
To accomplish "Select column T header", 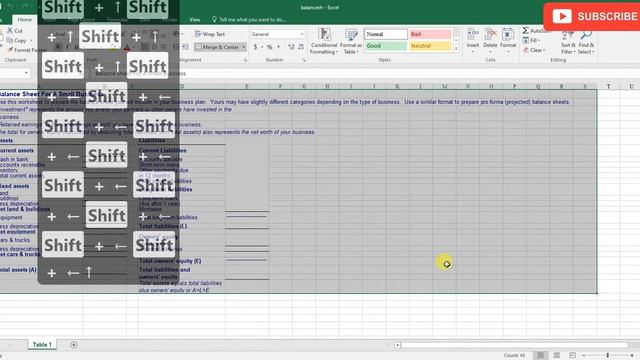I will [x=608, y=86].
